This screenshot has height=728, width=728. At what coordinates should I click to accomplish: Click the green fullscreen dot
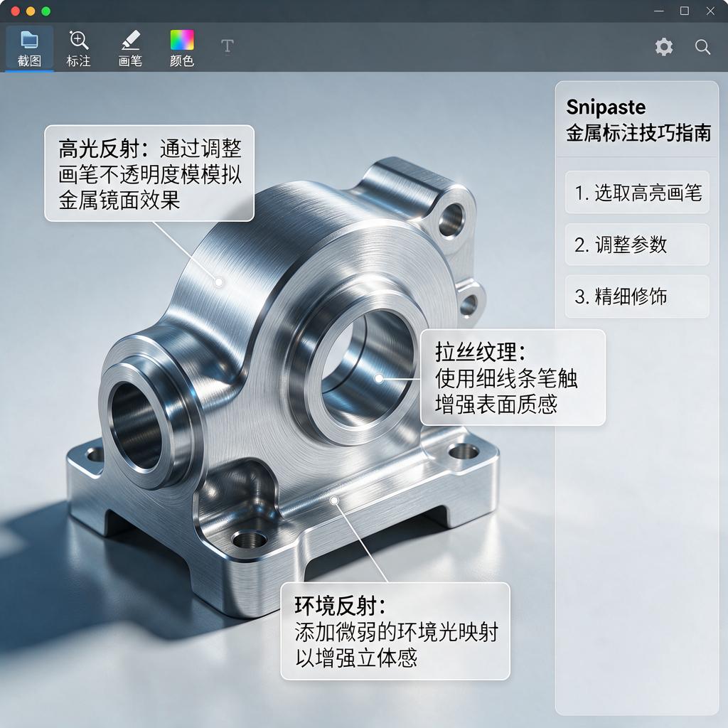46,11
